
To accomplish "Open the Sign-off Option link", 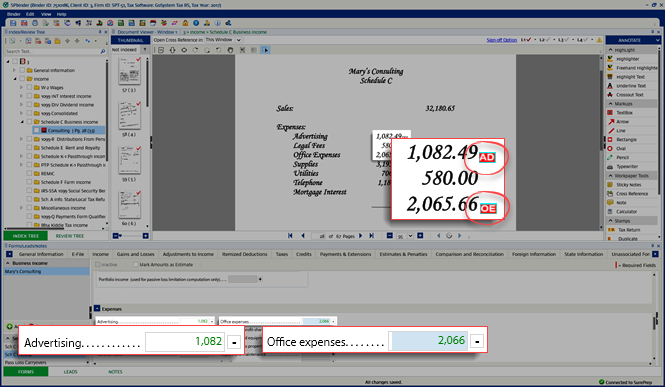I will pos(502,40).
